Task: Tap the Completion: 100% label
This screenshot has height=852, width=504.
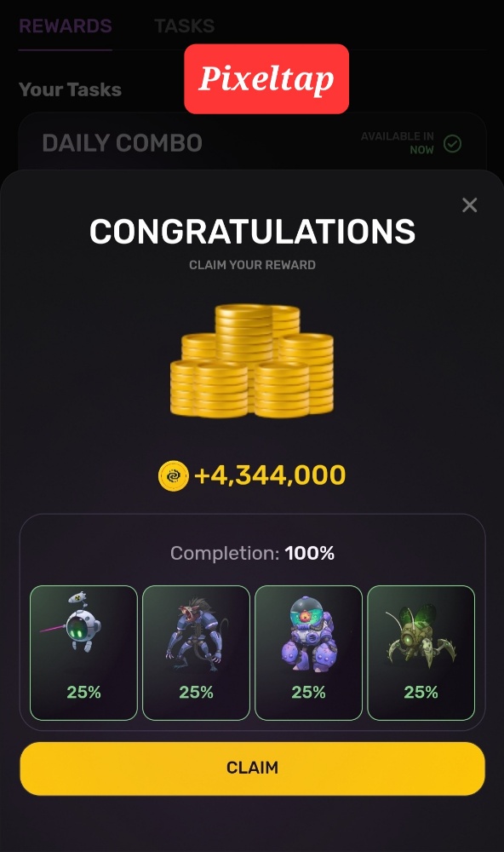Action: pos(252,553)
